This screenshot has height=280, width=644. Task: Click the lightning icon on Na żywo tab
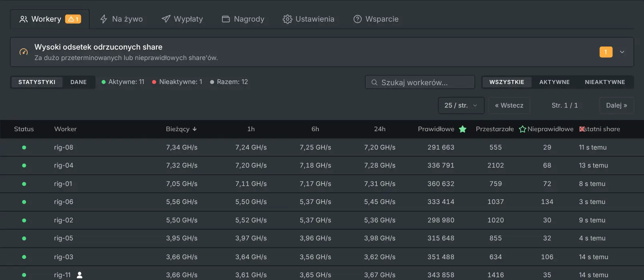tap(104, 19)
